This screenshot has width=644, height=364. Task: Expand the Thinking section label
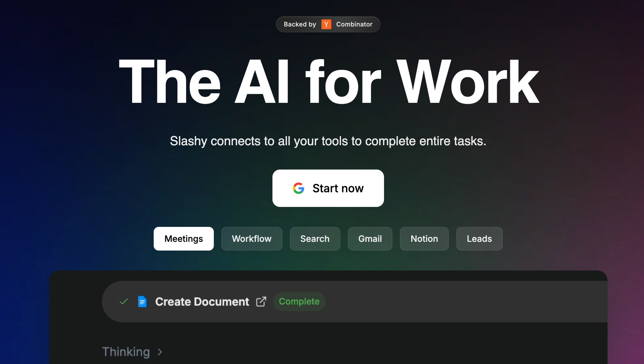[126, 352]
